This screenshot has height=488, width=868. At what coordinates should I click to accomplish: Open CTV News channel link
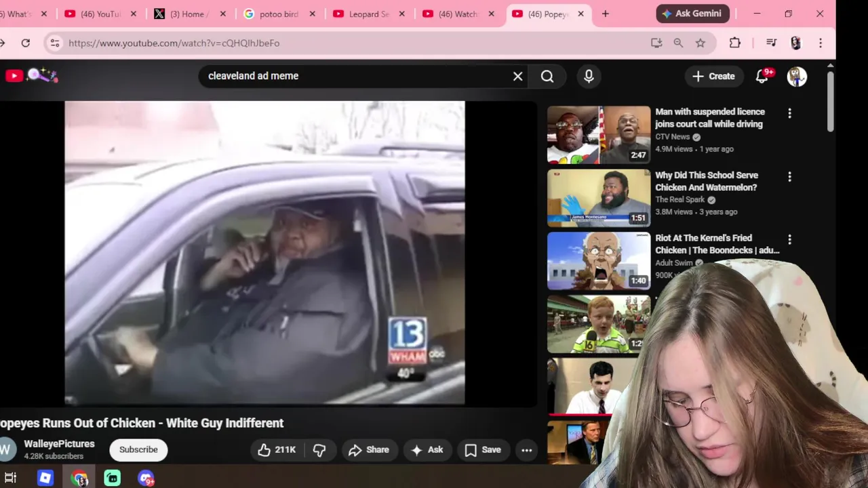click(673, 137)
